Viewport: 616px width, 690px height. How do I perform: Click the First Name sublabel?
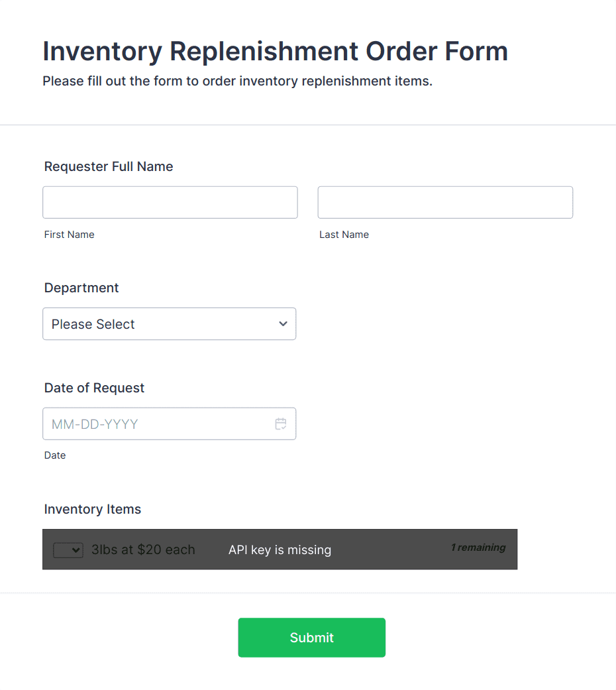pos(69,235)
